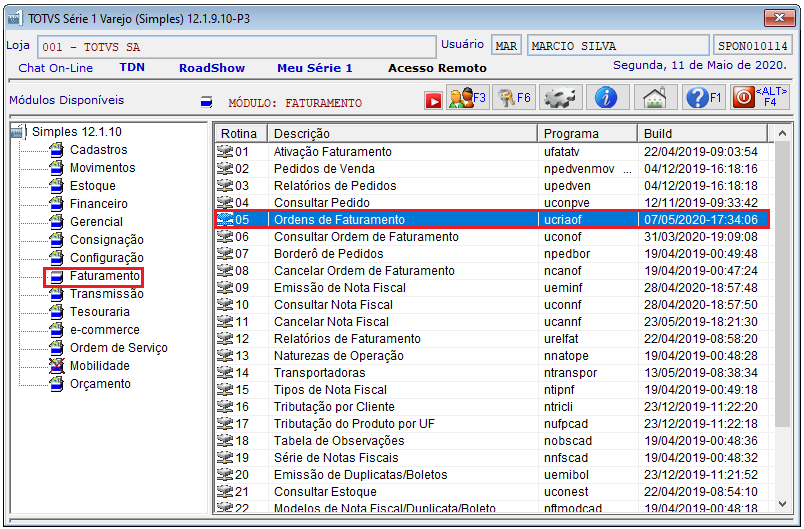Viewport: 804px width, 529px height.
Task: Click the Orçamento module icon
Action: point(56,383)
